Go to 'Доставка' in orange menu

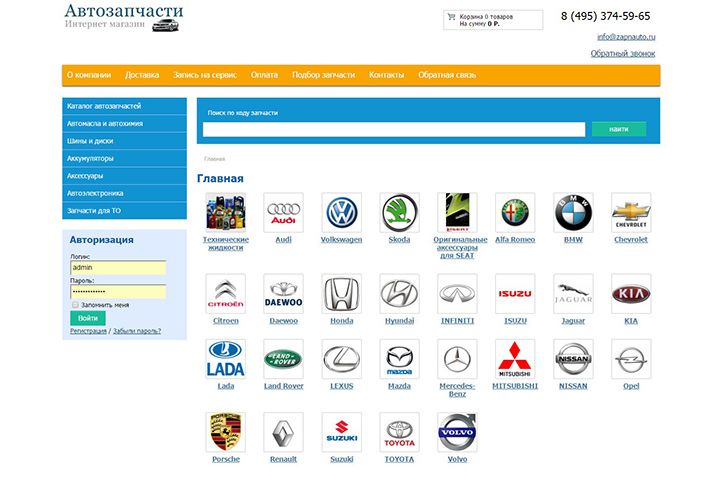pyautogui.click(x=142, y=75)
